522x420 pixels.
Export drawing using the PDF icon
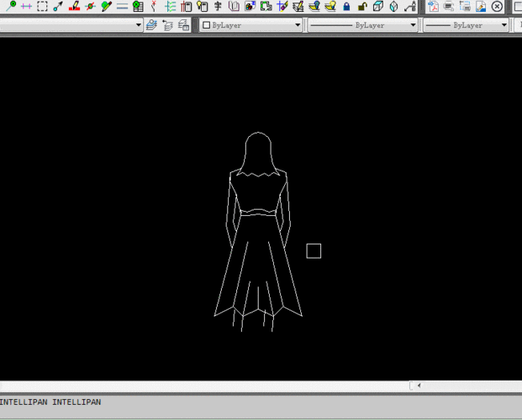(x=433, y=7)
